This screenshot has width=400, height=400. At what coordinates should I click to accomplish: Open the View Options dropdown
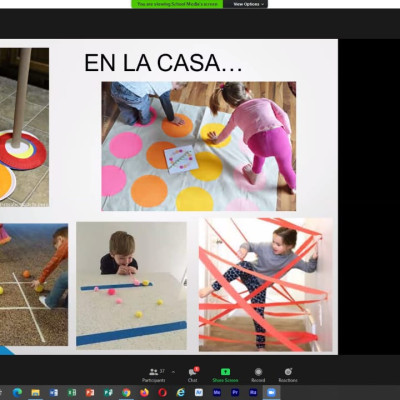click(x=248, y=4)
